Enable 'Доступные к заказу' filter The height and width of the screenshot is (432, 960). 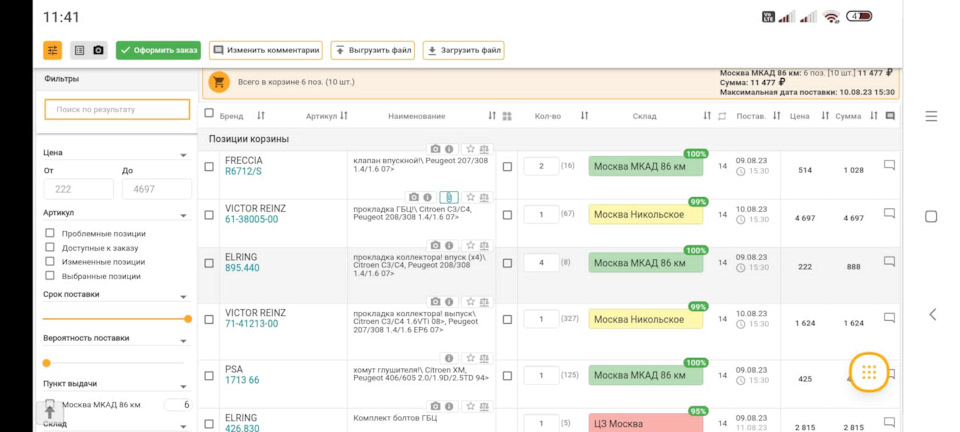point(50,247)
